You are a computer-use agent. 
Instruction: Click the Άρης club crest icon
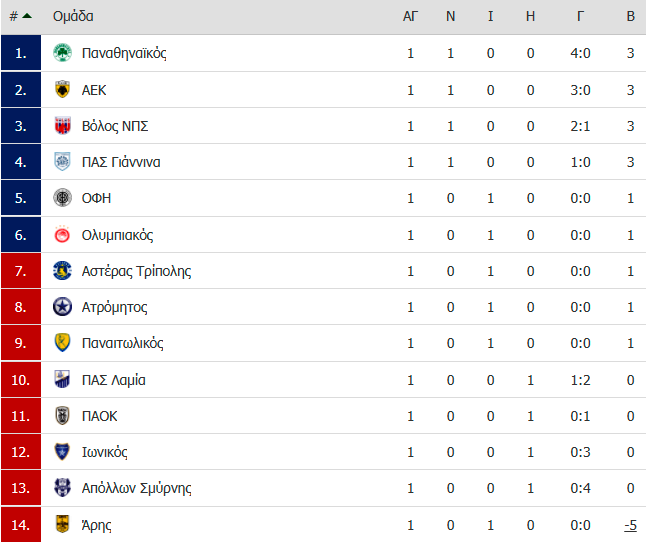tap(62, 524)
